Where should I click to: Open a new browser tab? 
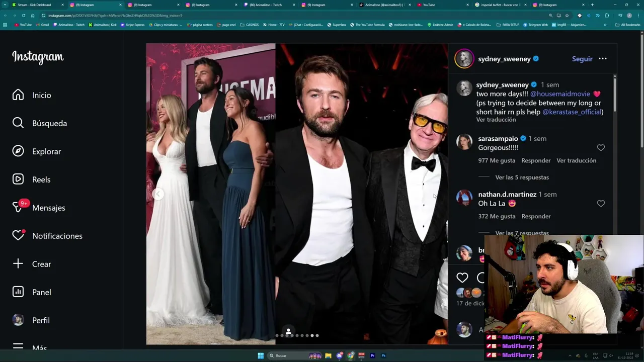point(592,5)
